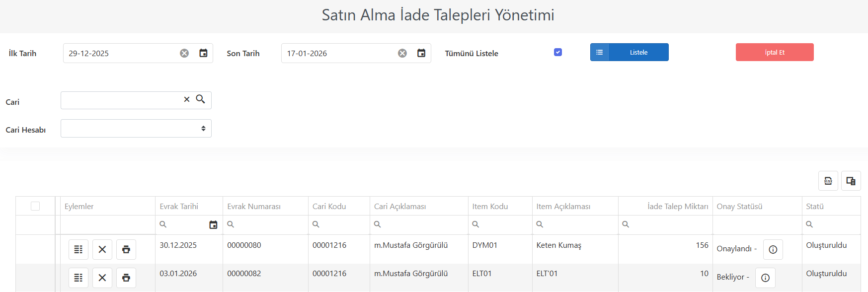Viewport: 868px width, 292px height.
Task: Open filter options for Statü column
Action: tap(809, 224)
